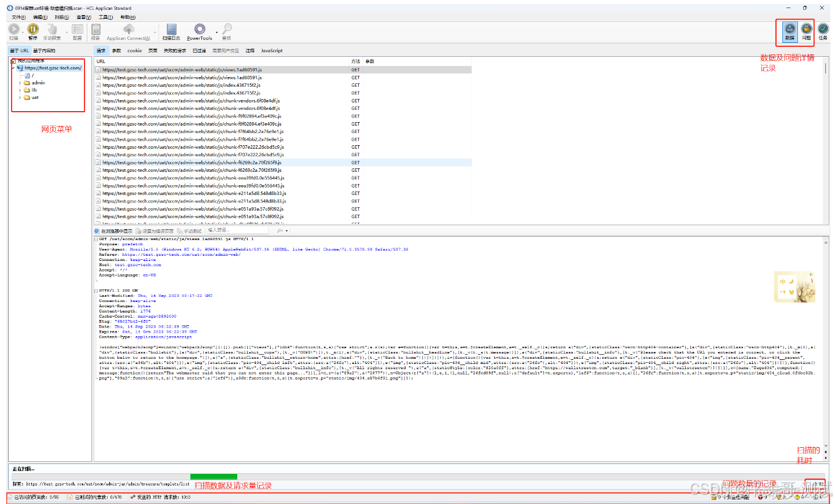Switch to the cookie tab
The height and width of the screenshot is (504, 835).
coord(134,50)
